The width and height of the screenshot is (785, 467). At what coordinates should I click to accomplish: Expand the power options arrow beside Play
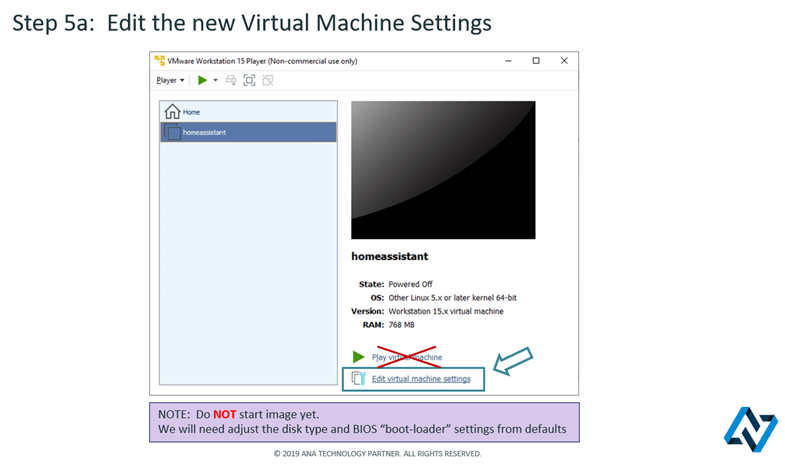tap(215, 80)
